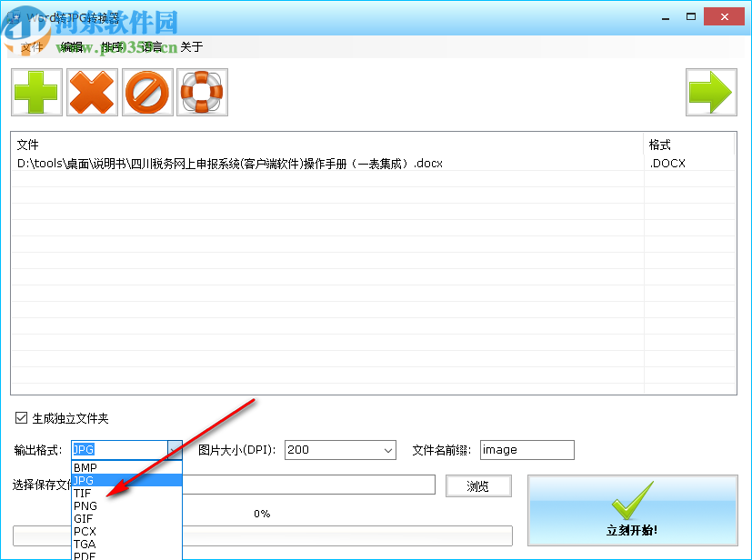Click the green arrow icon on the right
Screen dimensions: 752x560
pos(711,92)
